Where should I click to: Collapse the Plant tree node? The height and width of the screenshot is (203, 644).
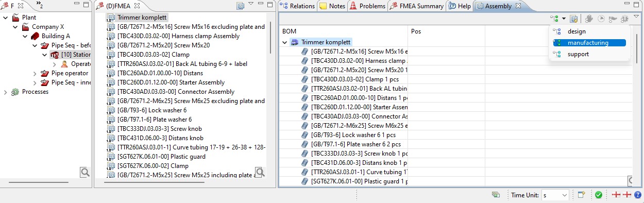pos(6,18)
